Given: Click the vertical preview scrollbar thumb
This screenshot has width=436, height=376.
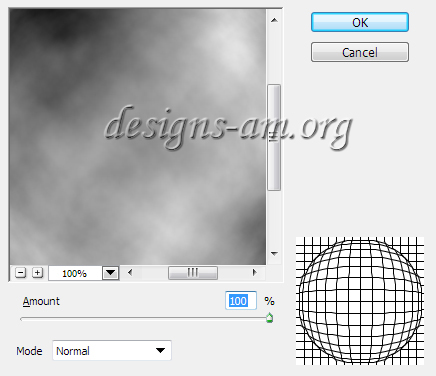Looking at the screenshot, I should [x=274, y=137].
